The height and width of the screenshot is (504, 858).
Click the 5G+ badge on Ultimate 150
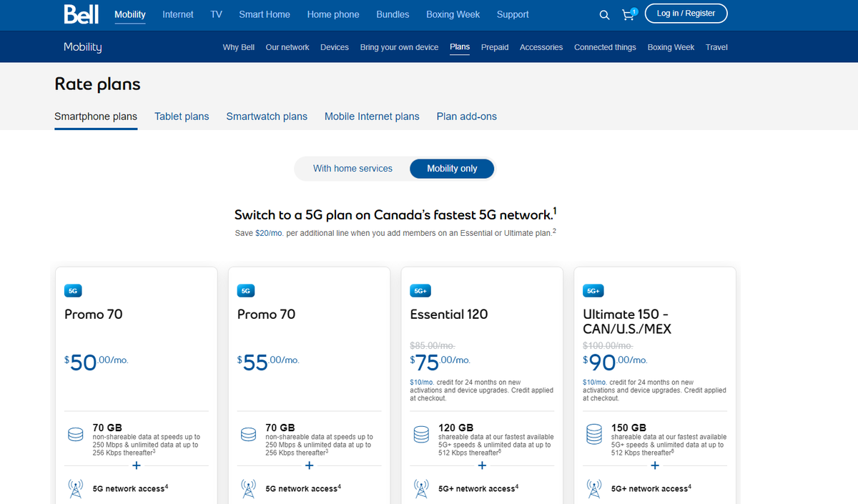[593, 291]
